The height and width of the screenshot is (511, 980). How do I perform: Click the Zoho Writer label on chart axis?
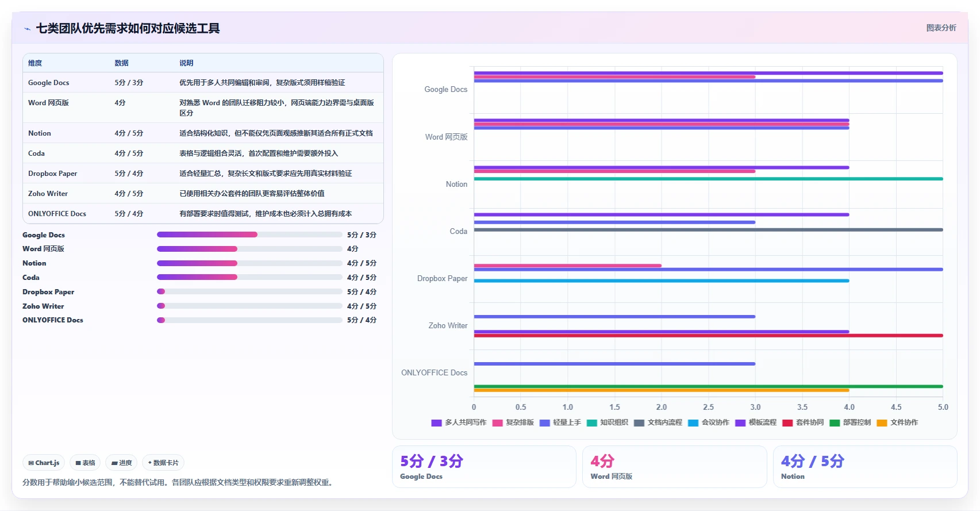click(448, 326)
